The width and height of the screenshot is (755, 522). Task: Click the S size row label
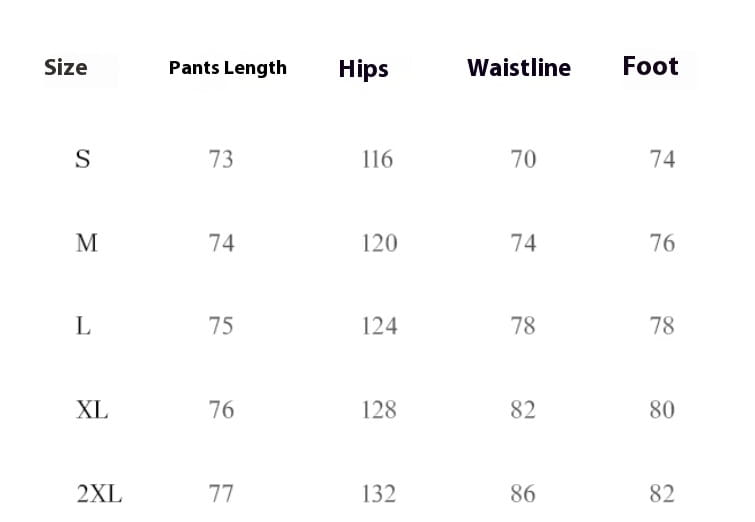[83, 159]
